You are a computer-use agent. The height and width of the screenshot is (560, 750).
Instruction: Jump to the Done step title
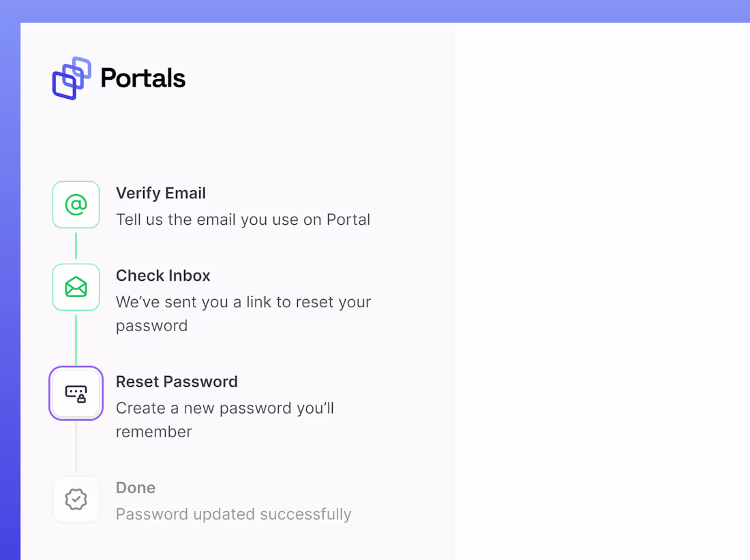136,488
